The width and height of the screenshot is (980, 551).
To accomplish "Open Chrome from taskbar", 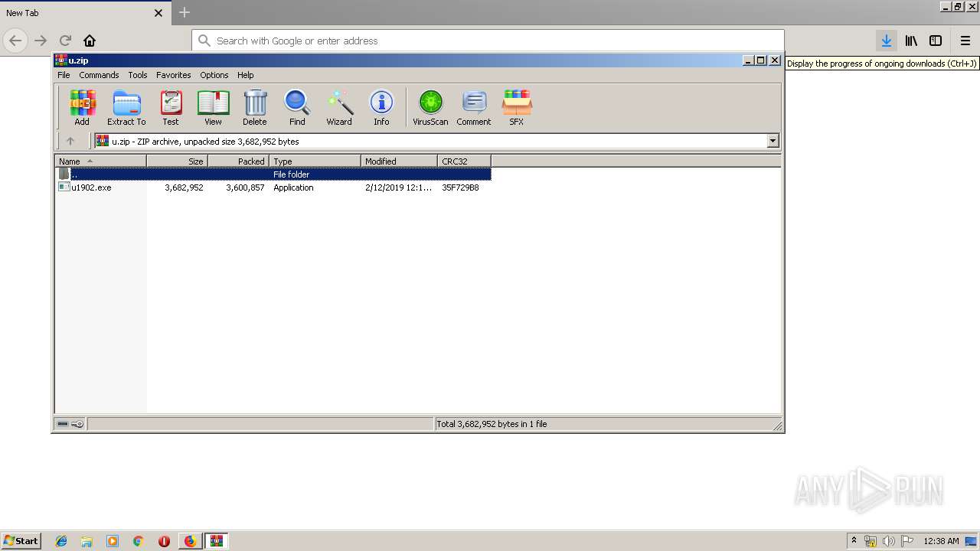I will [138, 541].
